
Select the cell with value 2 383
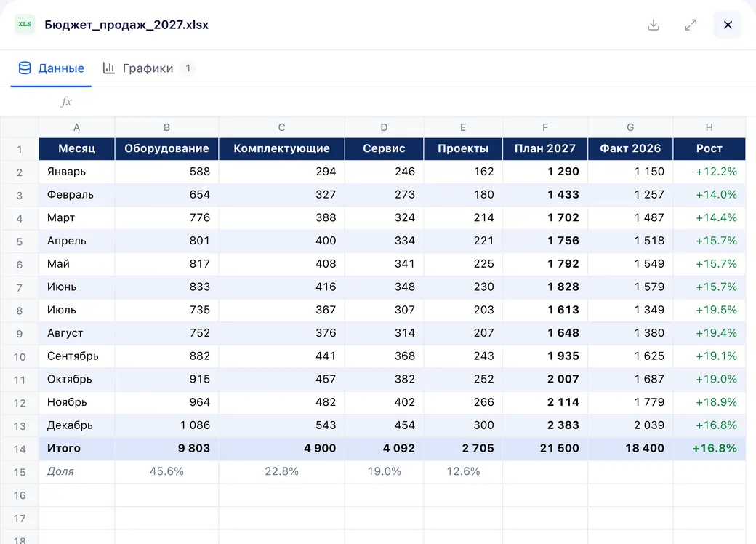(545, 425)
